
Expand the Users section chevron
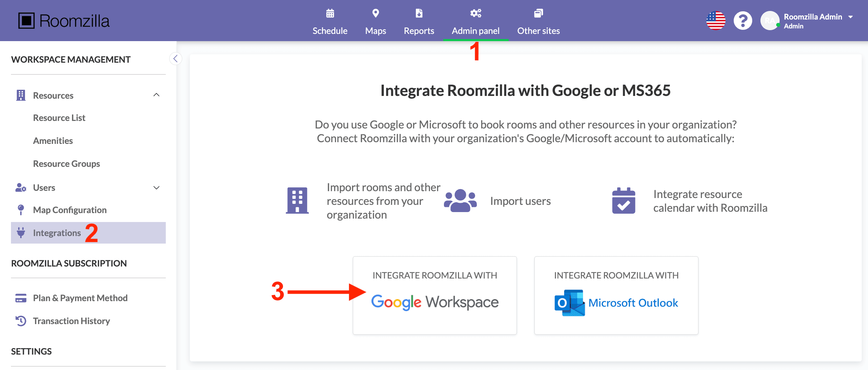pyautogui.click(x=157, y=188)
